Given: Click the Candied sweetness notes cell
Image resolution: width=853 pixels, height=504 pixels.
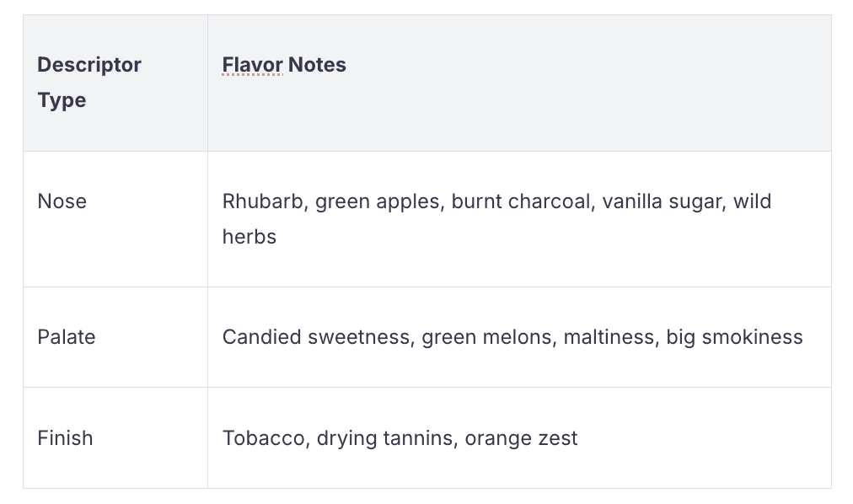Looking at the screenshot, I should point(518,337).
